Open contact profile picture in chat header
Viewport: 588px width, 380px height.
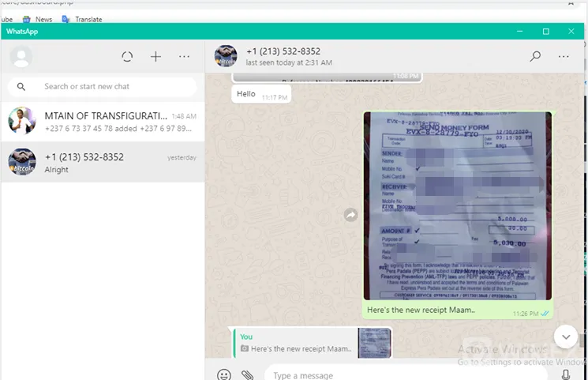(226, 56)
